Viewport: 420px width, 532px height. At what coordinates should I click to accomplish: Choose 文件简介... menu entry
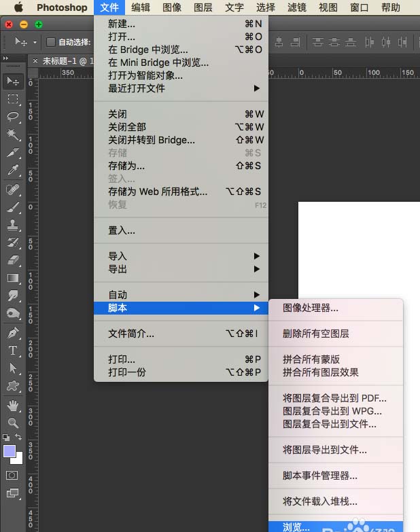click(181, 334)
